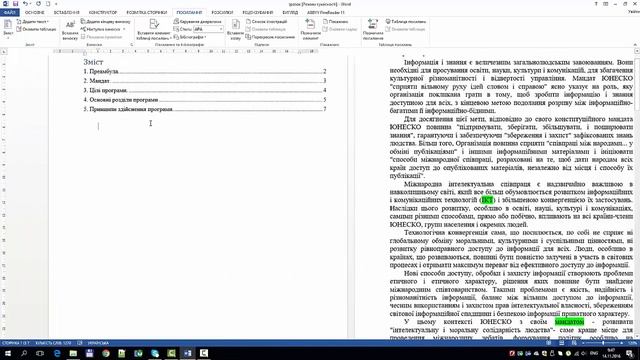Open Task View on the taskbar
Image resolution: width=640 pixels, height=360 pixels.
40,353
